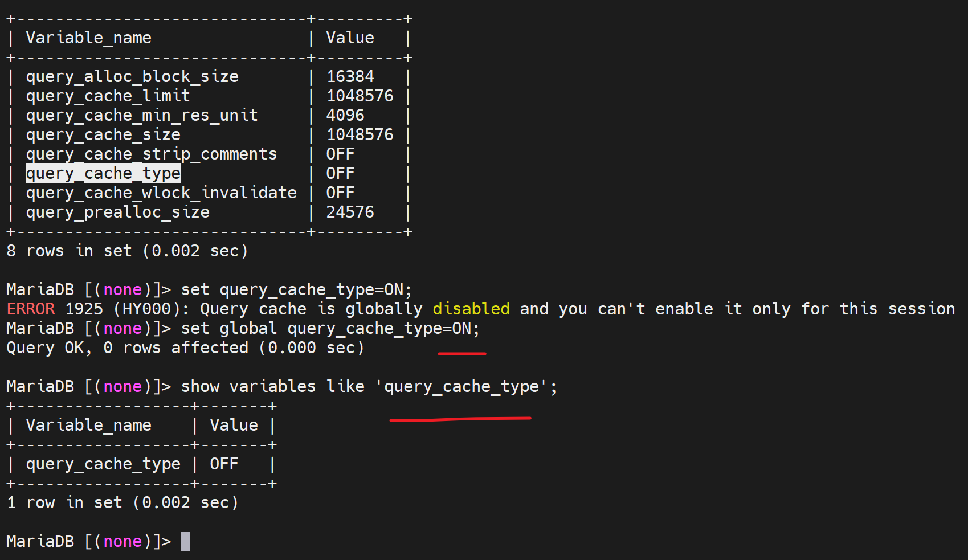
Task: Click the 'set global query_cache_type=ON;' command
Action: click(x=330, y=328)
